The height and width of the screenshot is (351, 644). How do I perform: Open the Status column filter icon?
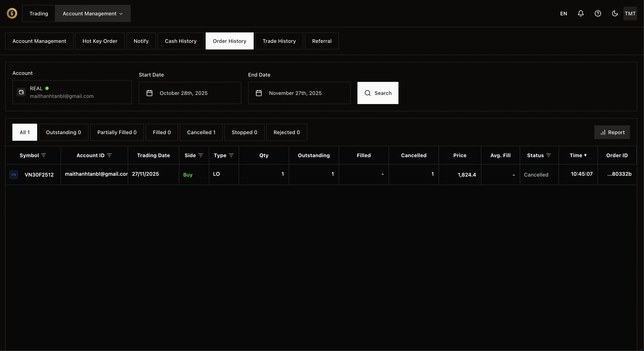coord(549,155)
